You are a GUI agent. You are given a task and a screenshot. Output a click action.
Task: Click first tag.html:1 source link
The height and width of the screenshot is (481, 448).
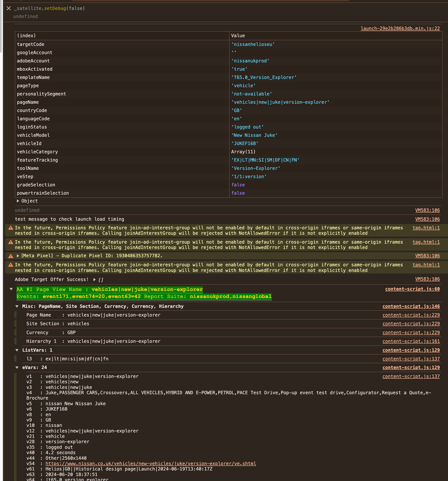426,228
